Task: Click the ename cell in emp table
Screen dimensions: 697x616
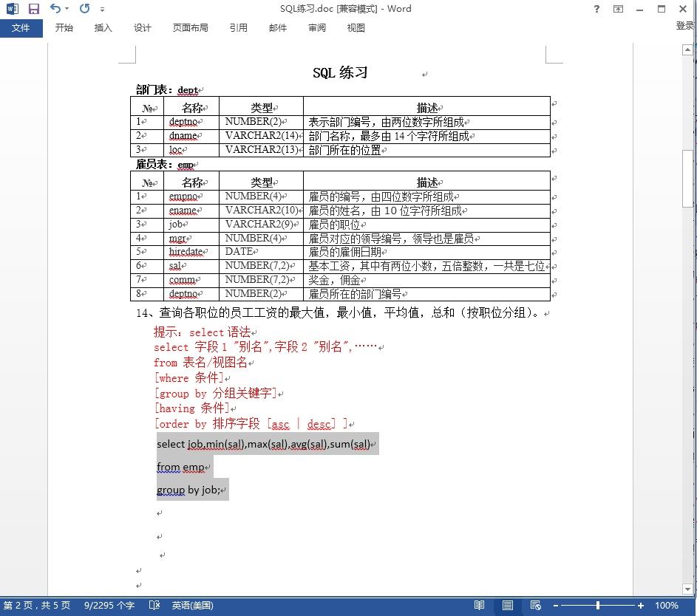Action: [x=191, y=211]
